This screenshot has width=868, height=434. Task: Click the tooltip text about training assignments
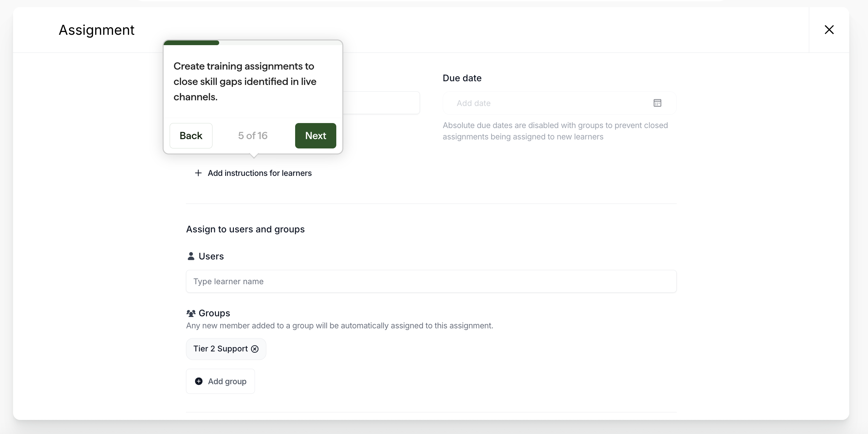245,82
